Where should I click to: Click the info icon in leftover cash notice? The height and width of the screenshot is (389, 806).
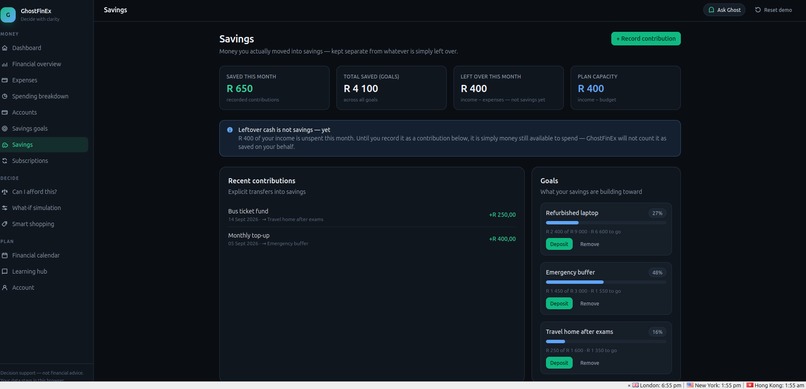coord(230,130)
